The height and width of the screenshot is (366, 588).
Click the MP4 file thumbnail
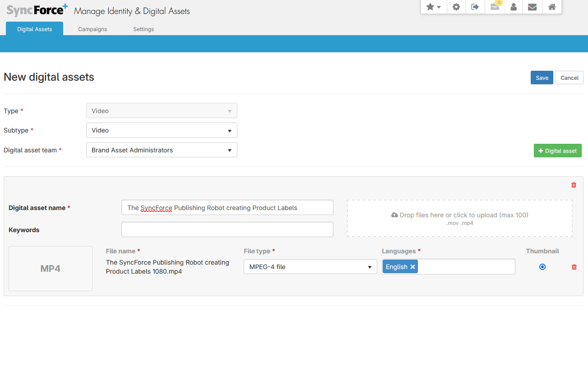click(51, 269)
